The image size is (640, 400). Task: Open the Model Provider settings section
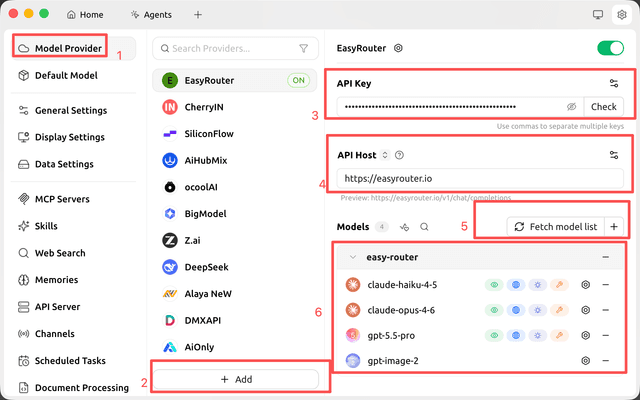73,48
